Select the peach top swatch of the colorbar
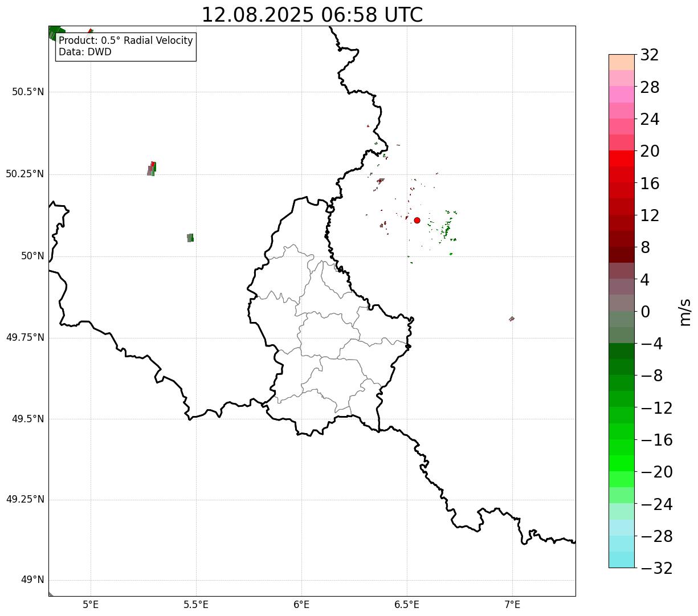Viewport: 698px width, 616px height. tap(622, 62)
